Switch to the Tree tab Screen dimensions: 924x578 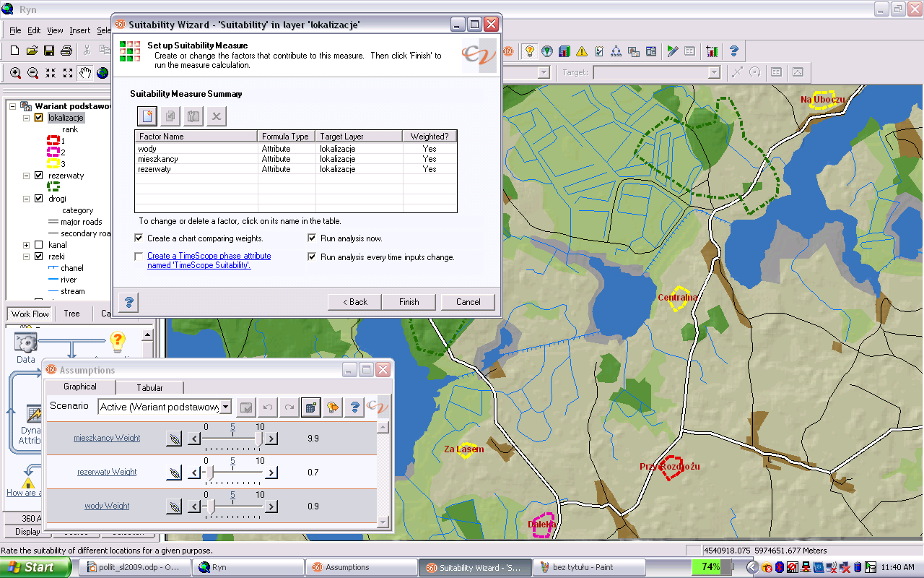coord(71,314)
